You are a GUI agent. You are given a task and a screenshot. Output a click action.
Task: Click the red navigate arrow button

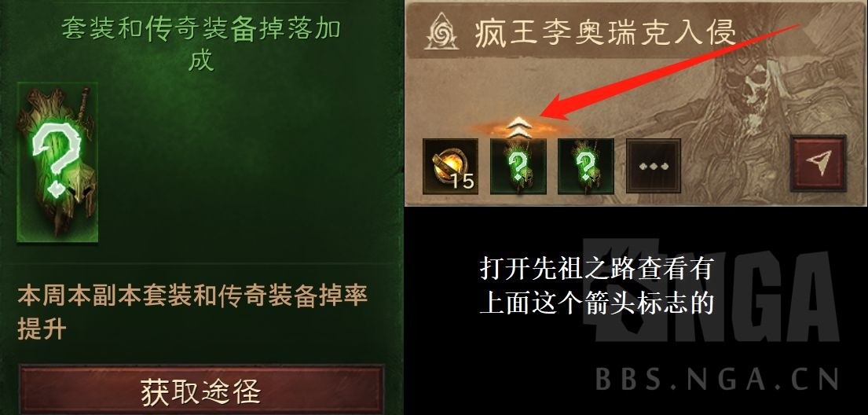click(819, 163)
